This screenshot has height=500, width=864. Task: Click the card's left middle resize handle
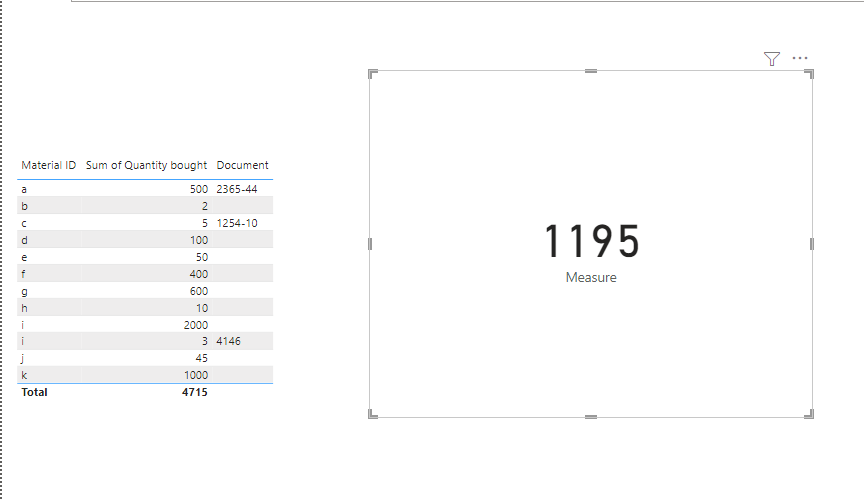coord(370,244)
